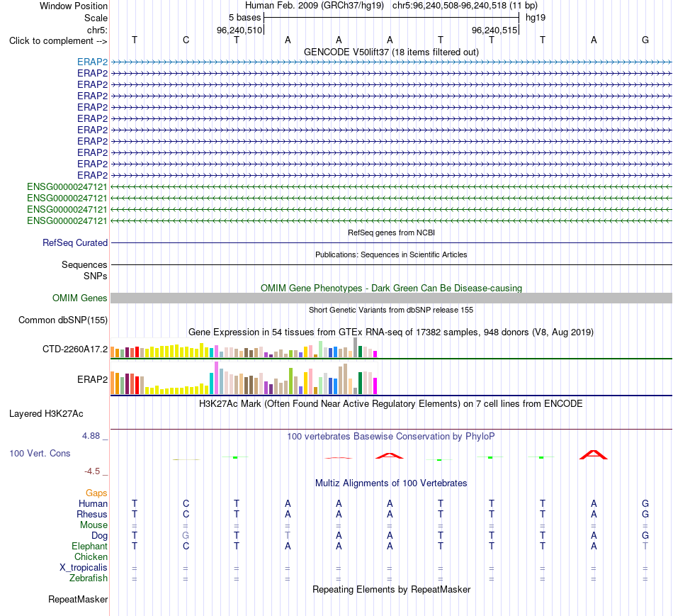
Task: Click 'Publications: Sequences in Scientific Articles' title
Action: (x=391, y=254)
